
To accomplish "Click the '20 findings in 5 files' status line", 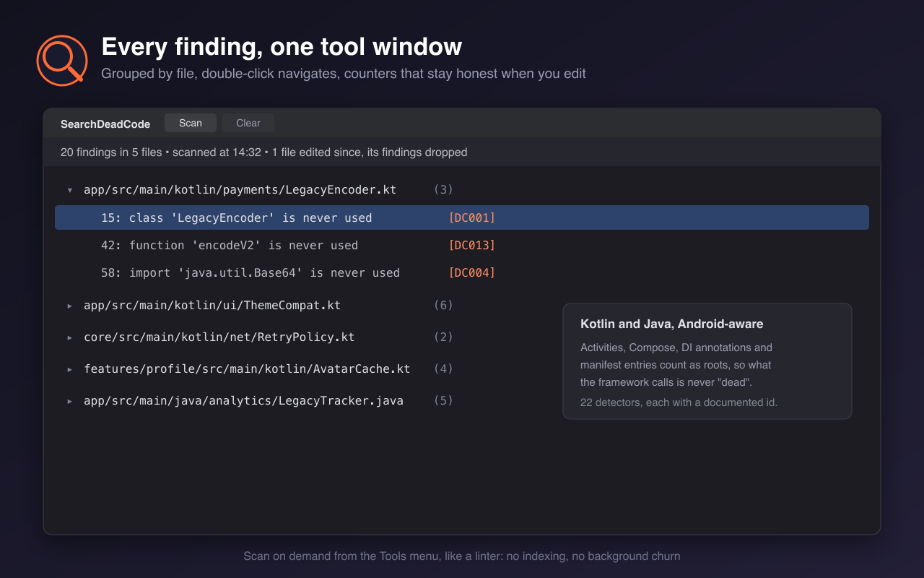I will [x=264, y=152].
